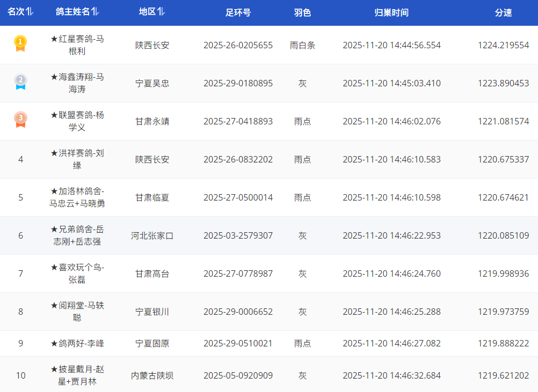Sort table by 名次 column
The width and height of the screenshot is (538, 392).
tap(20, 12)
